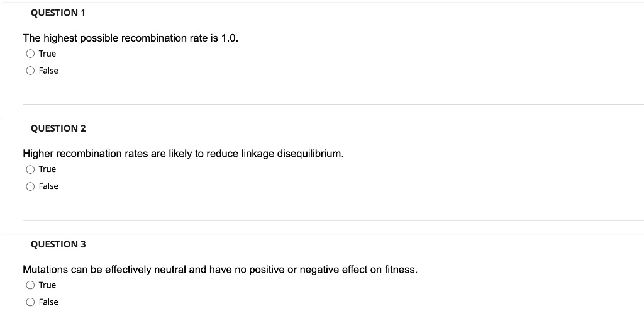Click the QUESTION 2 heading
Image resolution: width=644 pixels, height=335 pixels.
pyautogui.click(x=58, y=128)
